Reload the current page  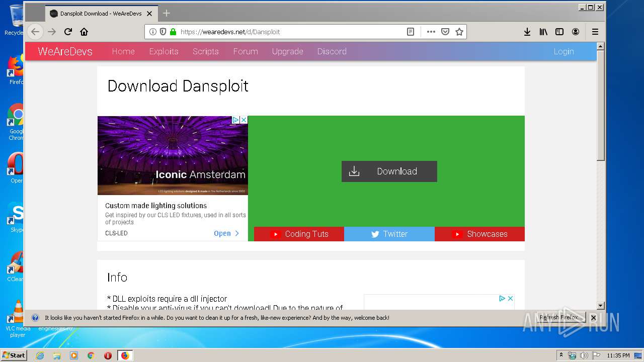click(x=68, y=32)
